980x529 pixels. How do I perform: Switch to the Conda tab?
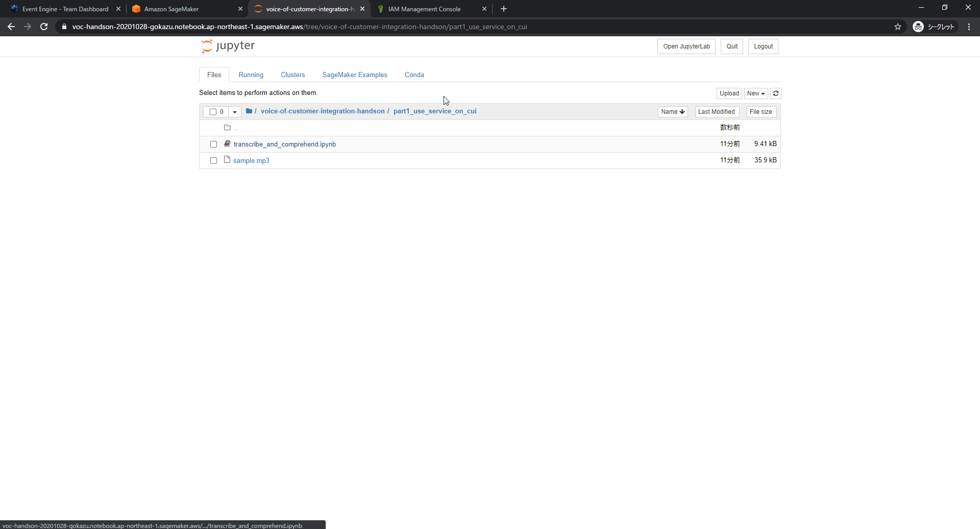click(414, 75)
